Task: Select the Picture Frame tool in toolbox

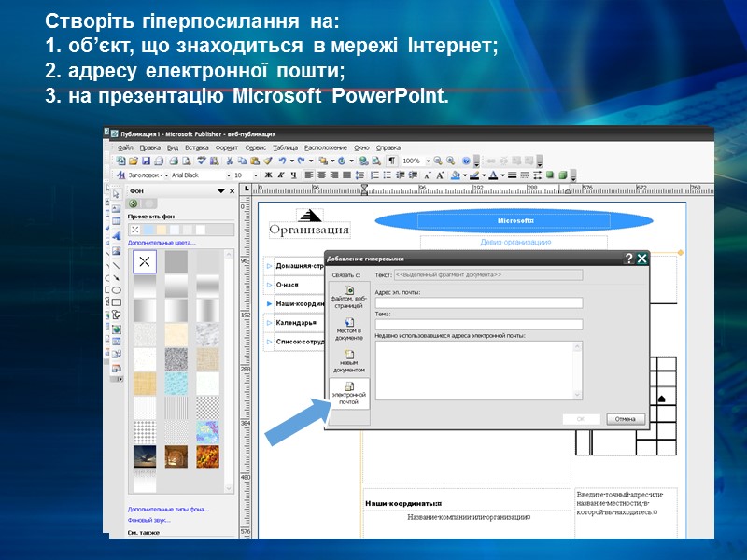Action: coord(116,251)
